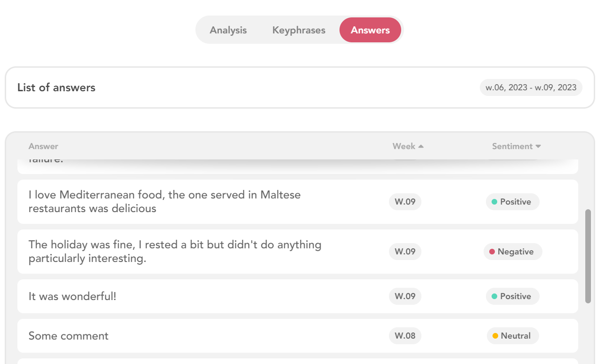This screenshot has width=606, height=364.
Task: Click the Answer column header
Action: point(43,146)
